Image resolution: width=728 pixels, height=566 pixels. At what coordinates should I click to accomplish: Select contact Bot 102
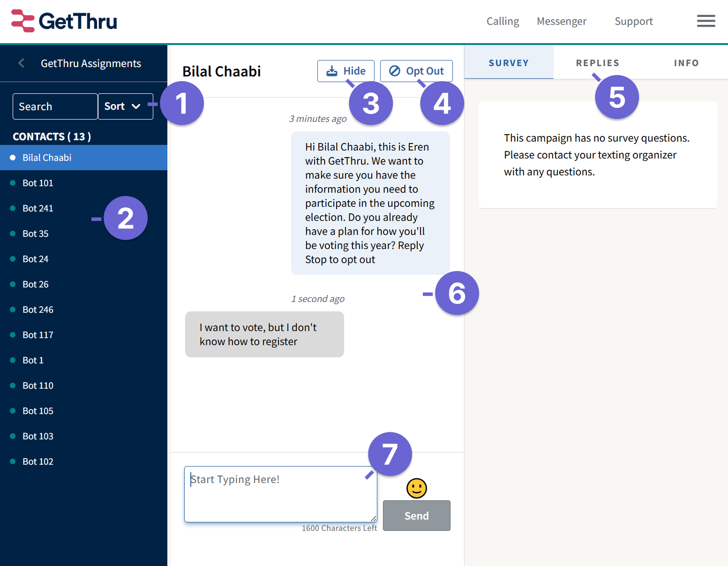pyautogui.click(x=83, y=461)
